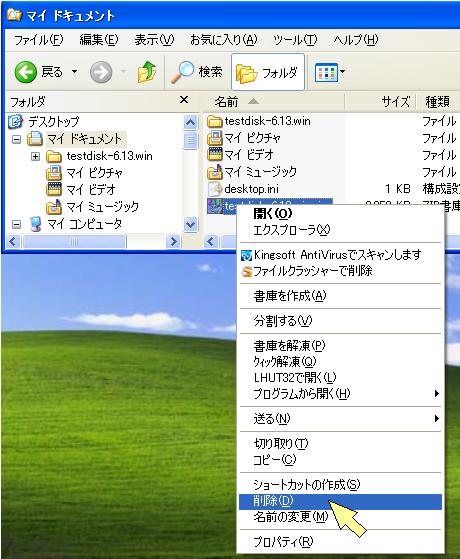This screenshot has height=559, width=460.
Task: Select デスクトップ in folder tree
Action: [x=53, y=122]
